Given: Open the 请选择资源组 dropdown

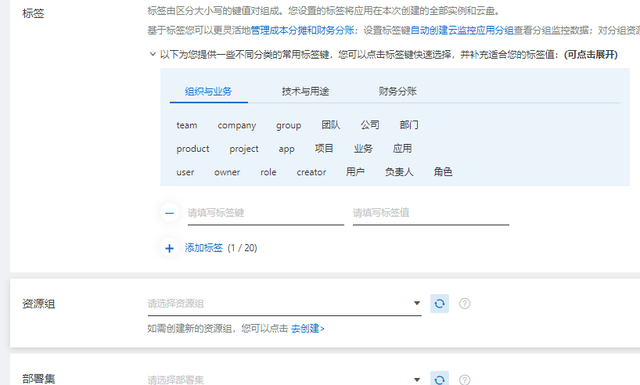Looking at the screenshot, I should coord(284,304).
